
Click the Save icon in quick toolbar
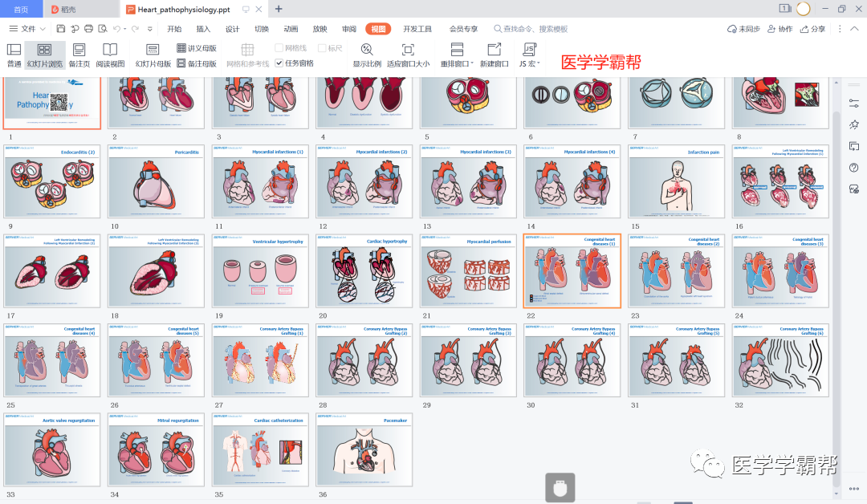pyautogui.click(x=61, y=29)
